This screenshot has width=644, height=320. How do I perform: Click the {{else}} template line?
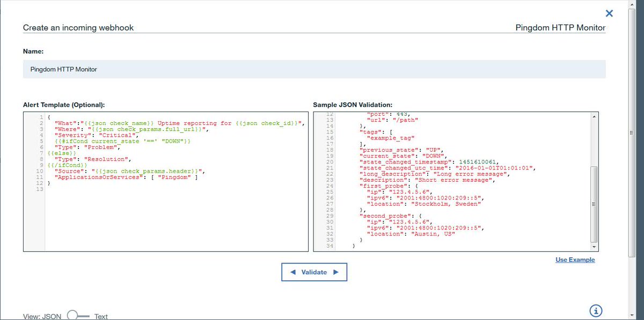tap(62, 153)
